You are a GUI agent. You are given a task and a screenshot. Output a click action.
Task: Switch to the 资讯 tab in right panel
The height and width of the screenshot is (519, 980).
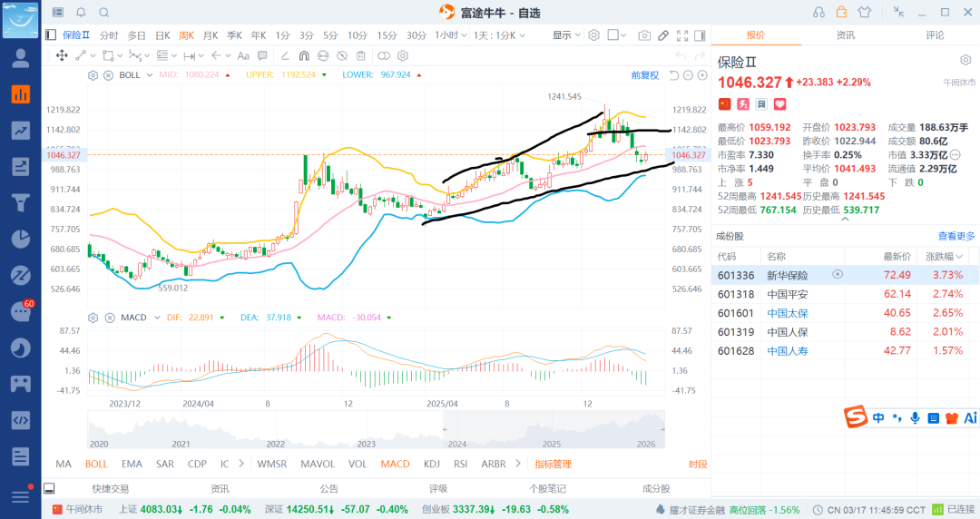[x=845, y=35]
